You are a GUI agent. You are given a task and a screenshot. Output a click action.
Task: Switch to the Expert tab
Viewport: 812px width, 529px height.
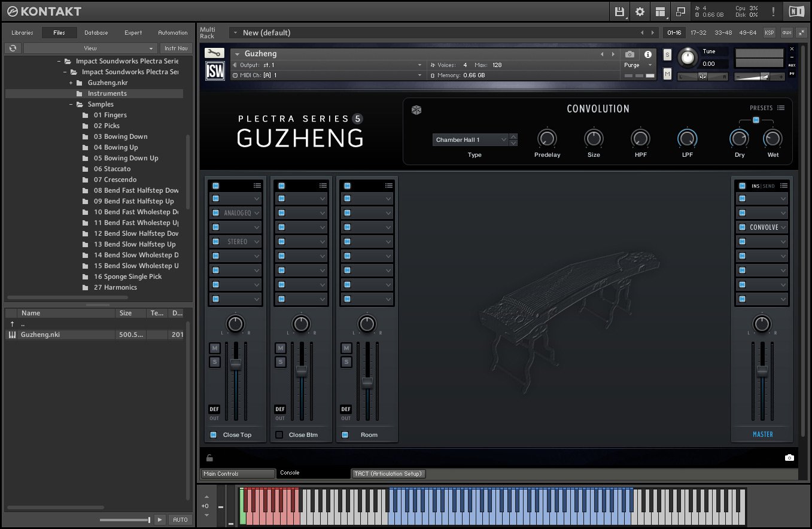point(133,32)
